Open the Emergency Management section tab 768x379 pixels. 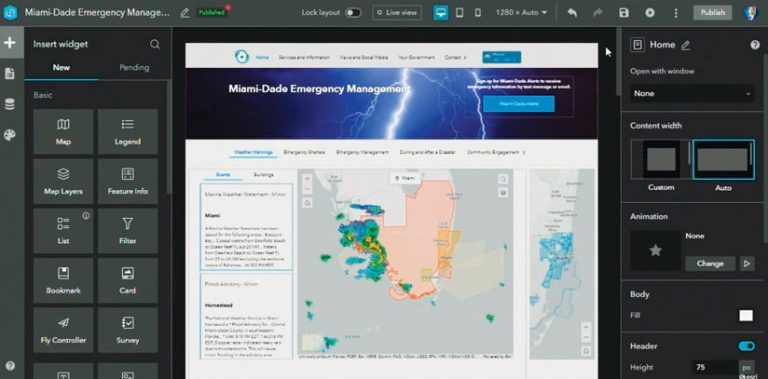click(x=362, y=153)
